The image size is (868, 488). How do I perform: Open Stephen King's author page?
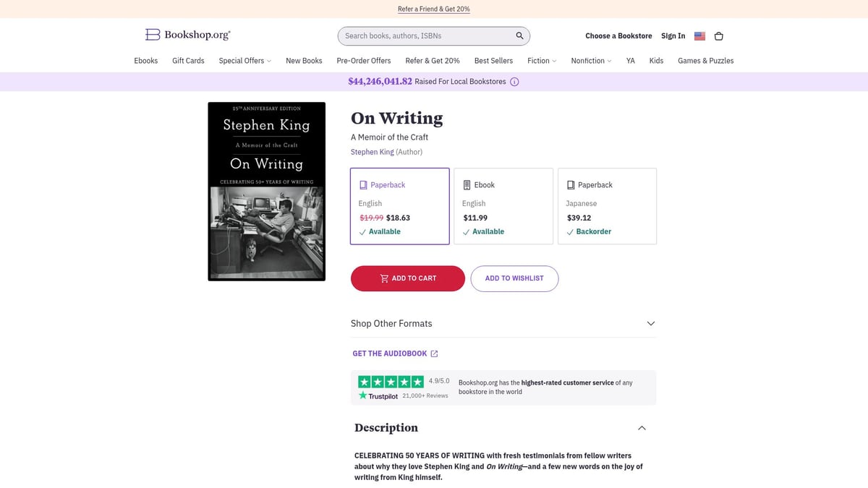pyautogui.click(x=372, y=152)
